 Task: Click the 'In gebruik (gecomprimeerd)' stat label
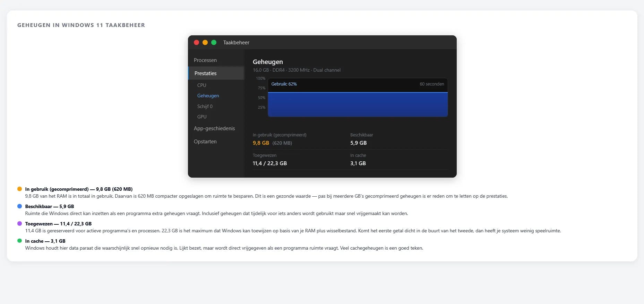coord(280,135)
